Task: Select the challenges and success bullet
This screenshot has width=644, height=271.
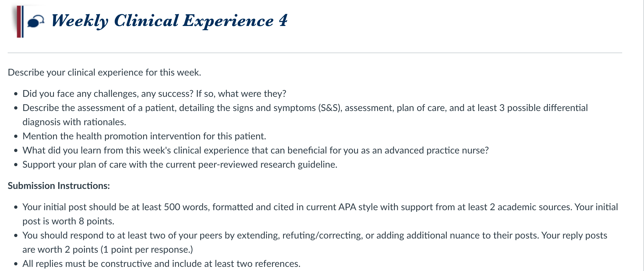Action: (x=154, y=94)
